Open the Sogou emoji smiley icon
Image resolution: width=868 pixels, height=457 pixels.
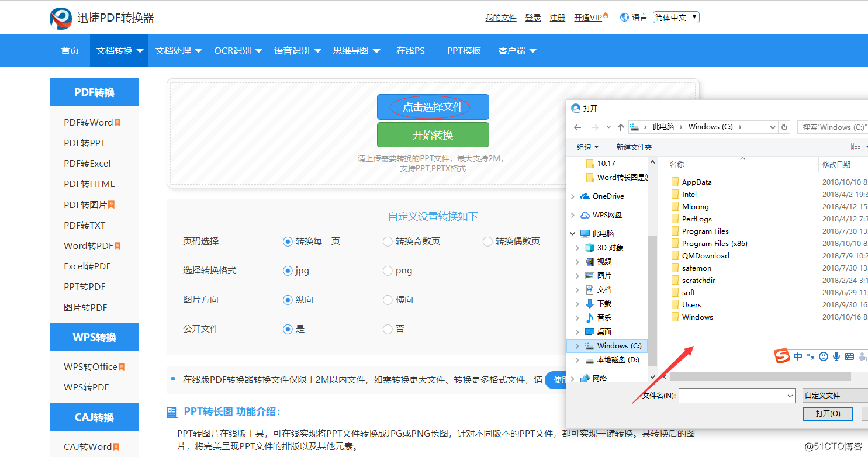point(824,356)
